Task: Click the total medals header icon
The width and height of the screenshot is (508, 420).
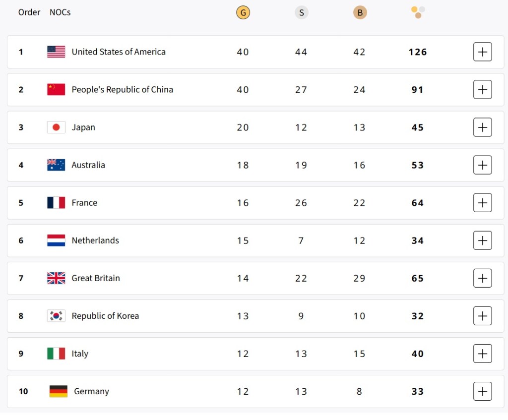Action: click(x=418, y=12)
